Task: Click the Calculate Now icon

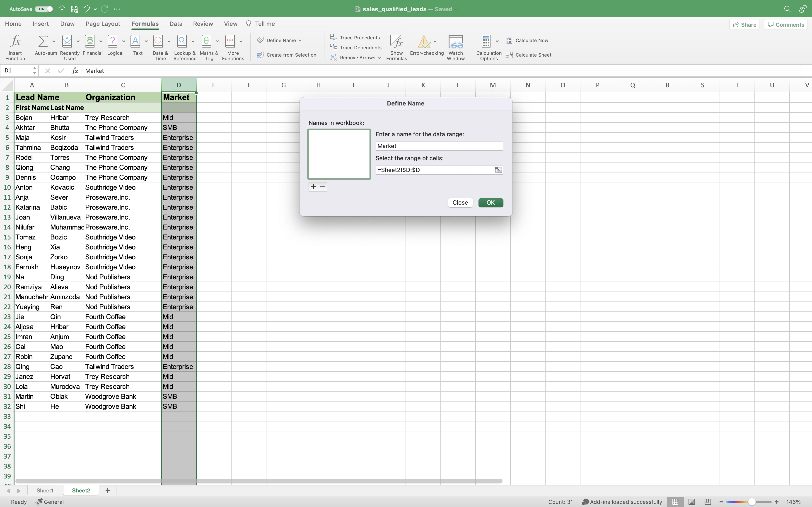Action: [x=509, y=41]
